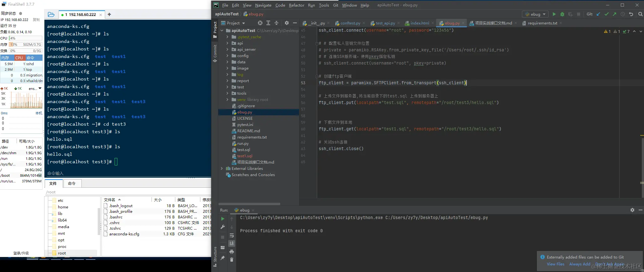Click the Debug bug icon in the toolbar
The width and height of the screenshot is (644, 272).
(562, 14)
